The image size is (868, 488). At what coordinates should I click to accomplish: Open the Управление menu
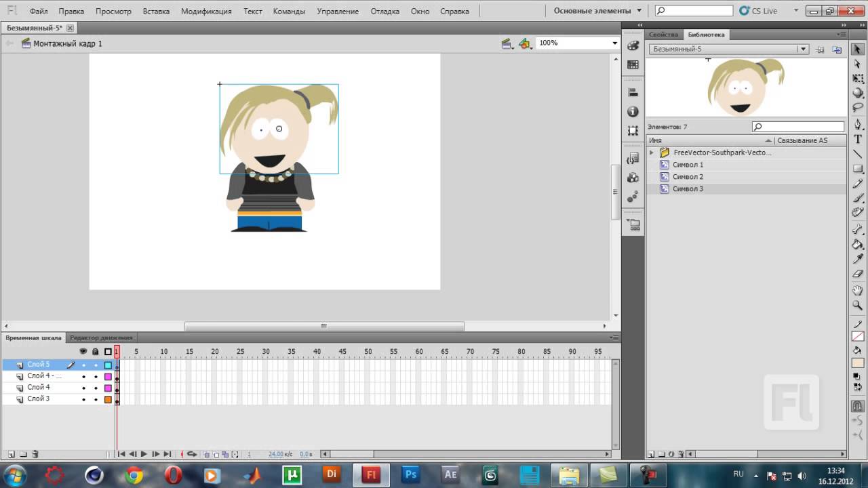click(338, 12)
